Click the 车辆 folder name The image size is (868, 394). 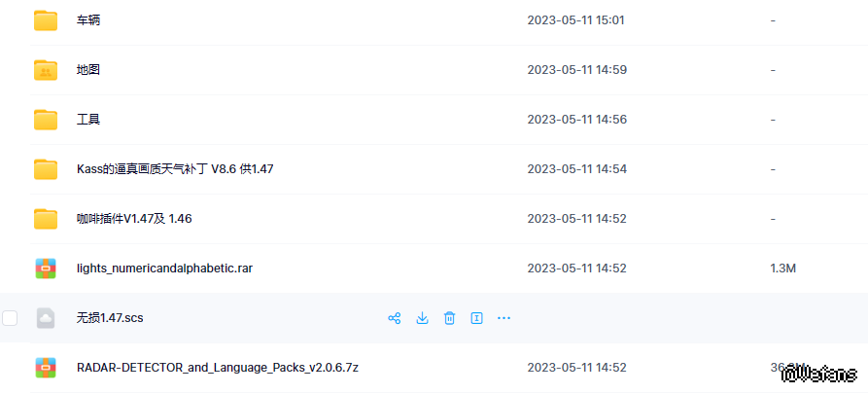pos(88,20)
